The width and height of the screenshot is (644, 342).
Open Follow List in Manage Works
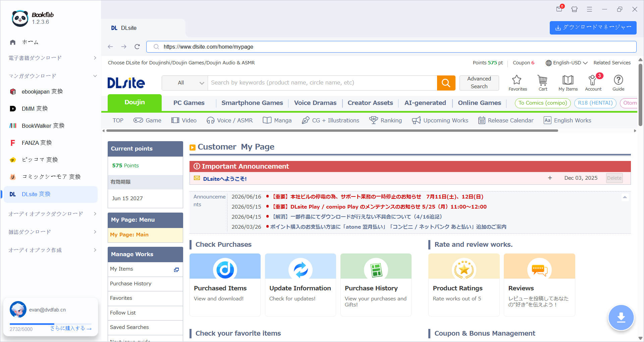click(145, 313)
